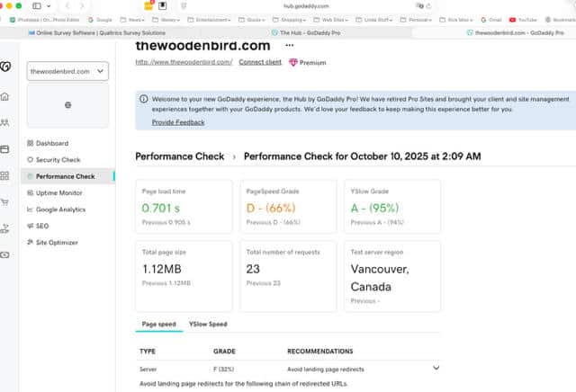Open the Personal bookmarks folder
576x392 pixels.
click(416, 20)
